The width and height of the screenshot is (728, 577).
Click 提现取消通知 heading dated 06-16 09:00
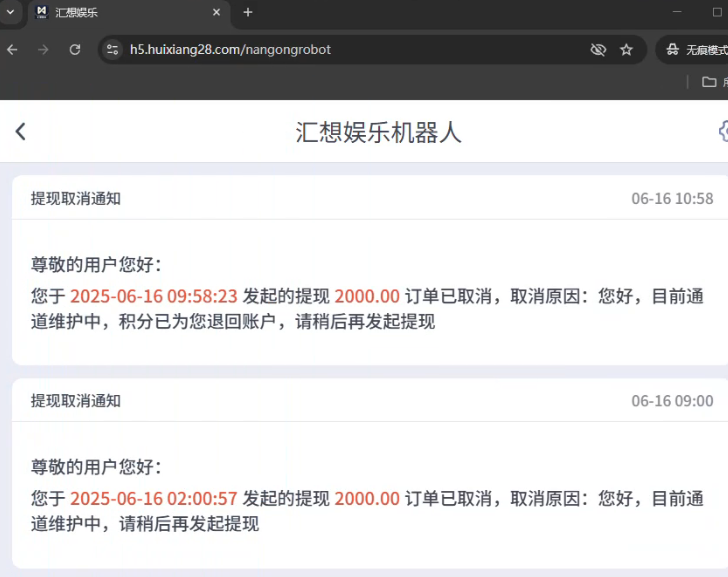pos(76,401)
